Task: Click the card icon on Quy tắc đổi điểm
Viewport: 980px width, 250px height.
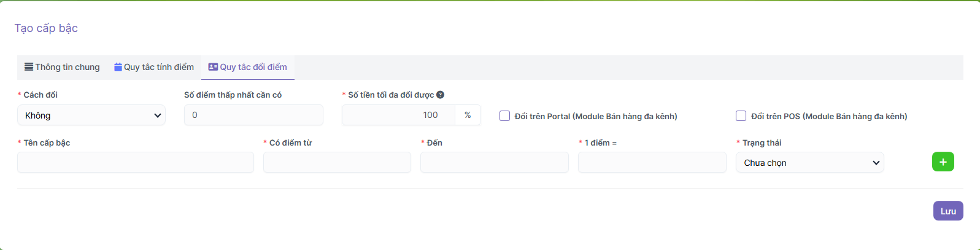Action: (213, 67)
